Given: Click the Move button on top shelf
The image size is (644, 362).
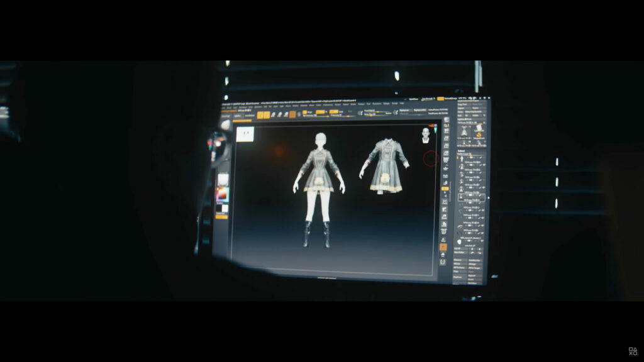Looking at the screenshot, I should point(273,114).
